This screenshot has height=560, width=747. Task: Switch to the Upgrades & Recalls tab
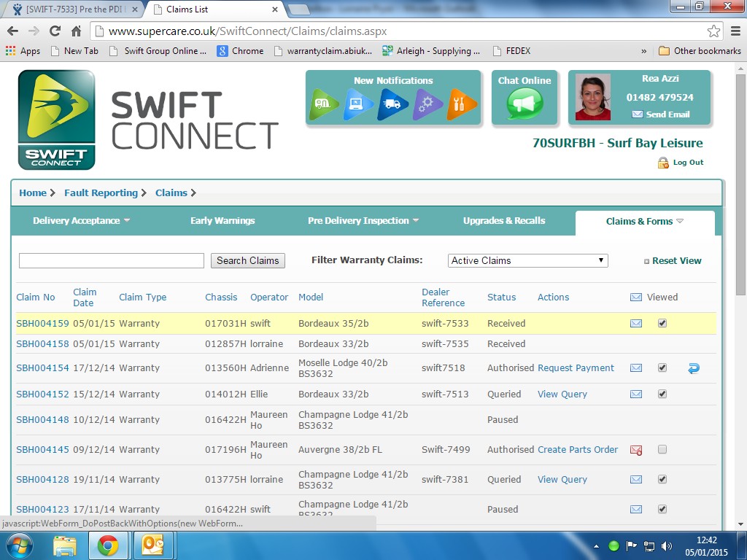504,221
